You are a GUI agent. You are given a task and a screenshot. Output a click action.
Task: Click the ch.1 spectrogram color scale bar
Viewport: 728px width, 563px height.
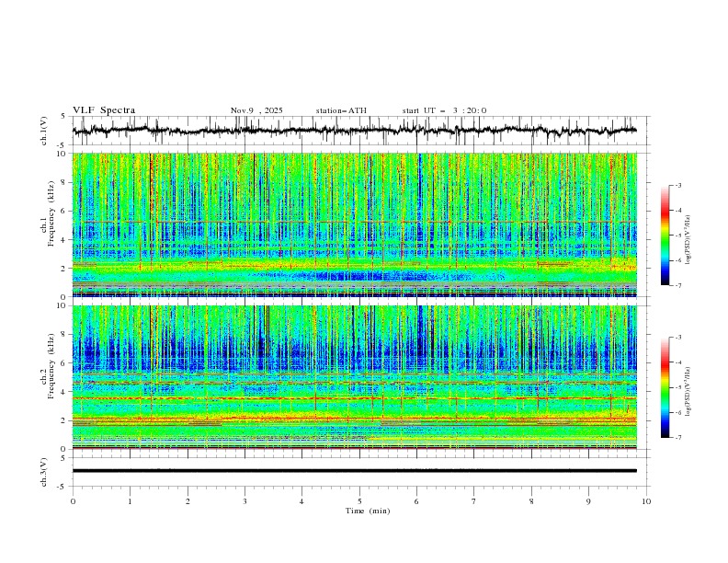[x=665, y=236]
